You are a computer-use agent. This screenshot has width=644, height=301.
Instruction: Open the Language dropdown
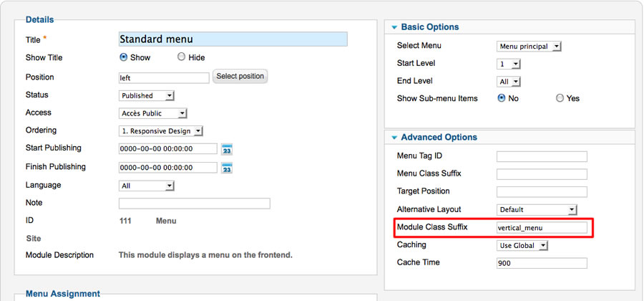click(147, 186)
